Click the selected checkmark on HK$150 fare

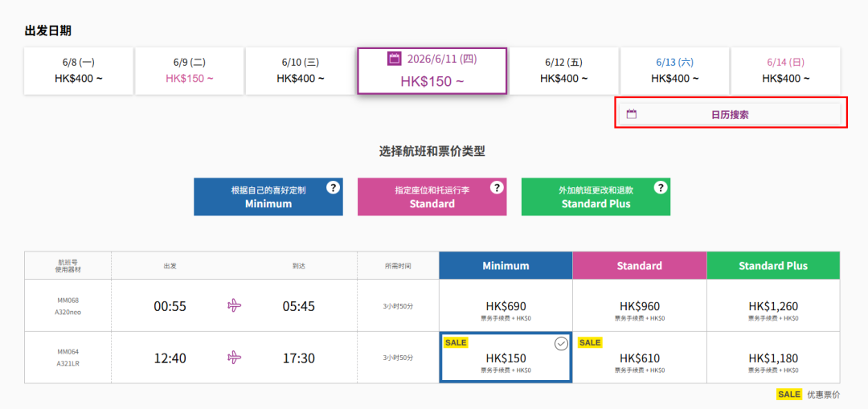561,344
